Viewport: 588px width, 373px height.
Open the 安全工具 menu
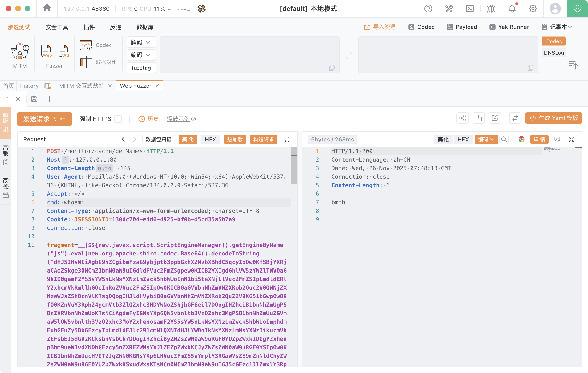[57, 27]
